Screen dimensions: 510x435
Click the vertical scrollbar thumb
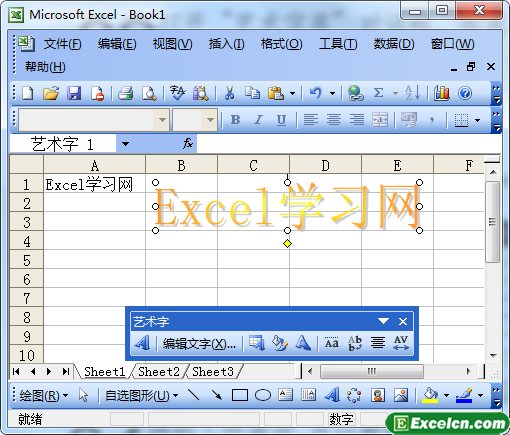pyautogui.click(x=492, y=222)
